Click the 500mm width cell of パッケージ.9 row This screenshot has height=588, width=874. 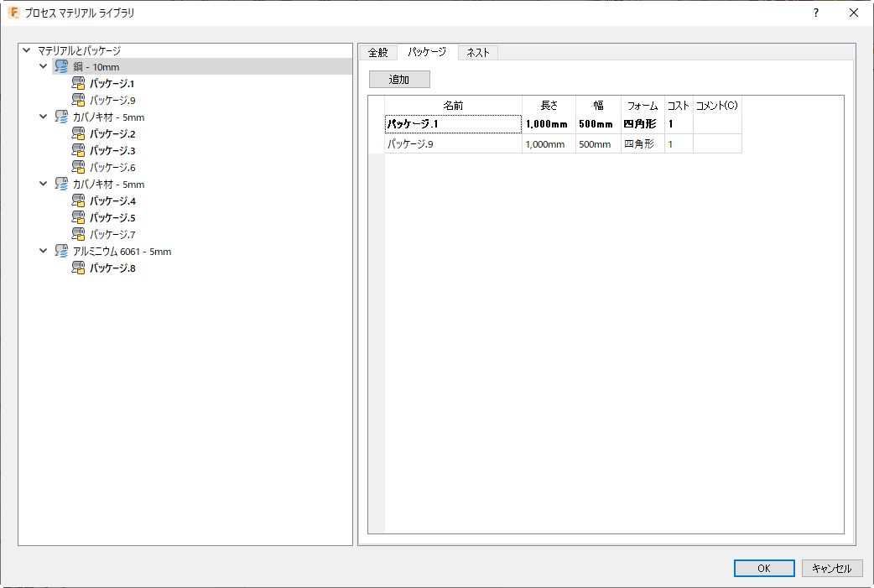coord(598,143)
